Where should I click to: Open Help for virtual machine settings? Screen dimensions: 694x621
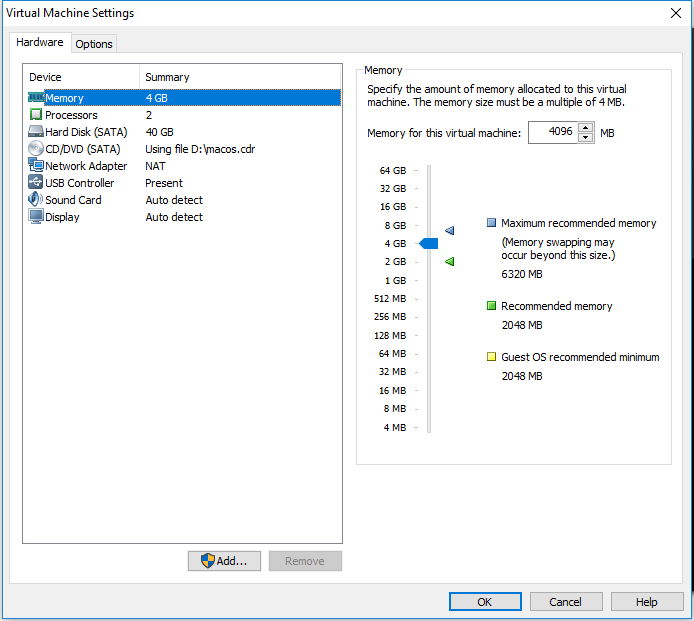tap(647, 602)
